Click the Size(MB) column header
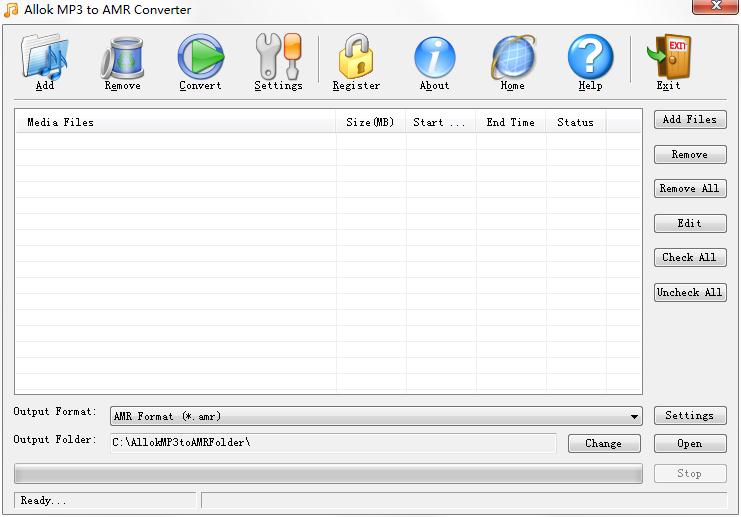Viewport: 741px width, 517px height. tap(370, 122)
